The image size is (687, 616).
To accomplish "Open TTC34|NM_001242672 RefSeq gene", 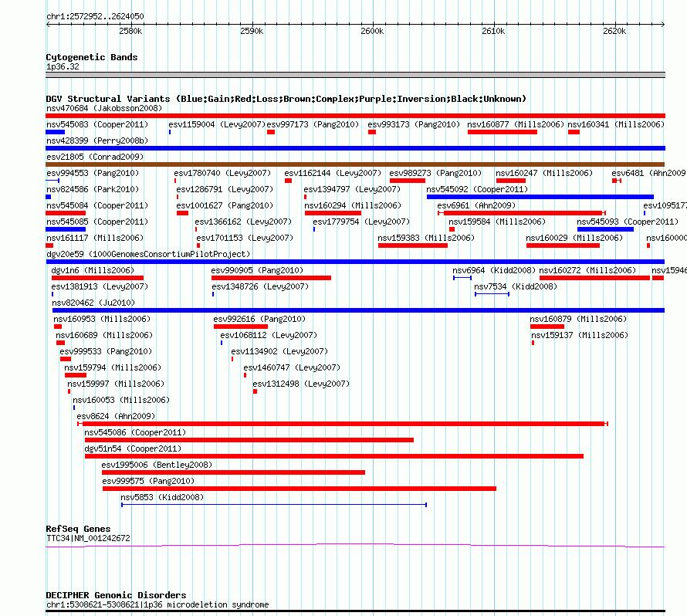I will tap(355, 546).
